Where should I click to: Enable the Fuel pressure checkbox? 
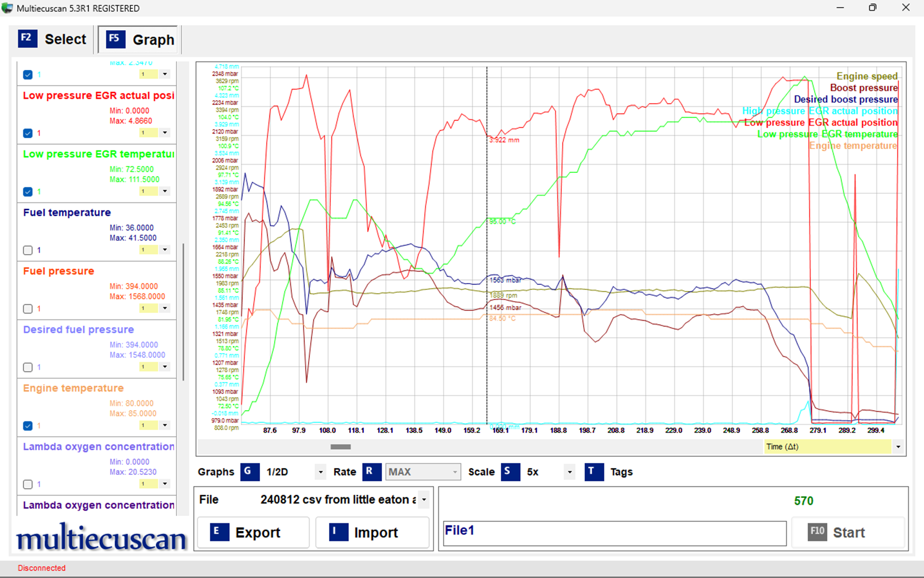point(28,308)
